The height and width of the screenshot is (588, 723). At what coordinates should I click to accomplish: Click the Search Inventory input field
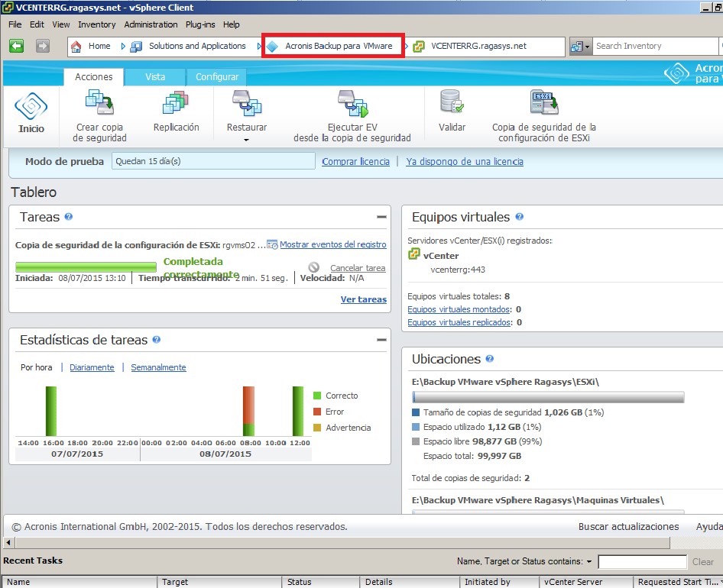[x=653, y=46]
